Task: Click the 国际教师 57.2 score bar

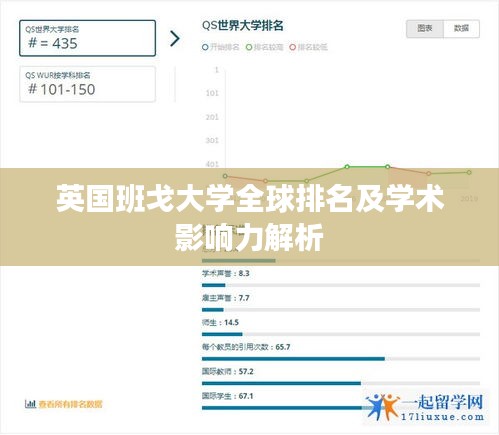Action: (341, 383)
